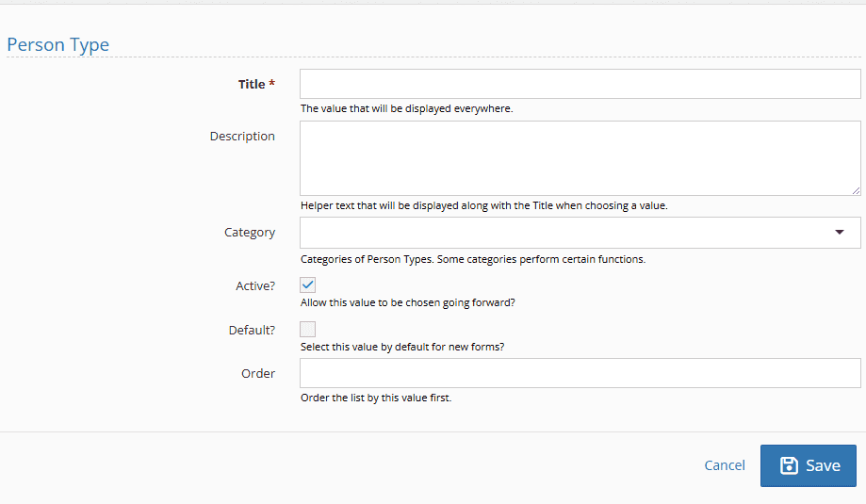Viewport: 866px width, 504px height.
Task: Uncheck the Active? checkbox
Action: pos(307,285)
